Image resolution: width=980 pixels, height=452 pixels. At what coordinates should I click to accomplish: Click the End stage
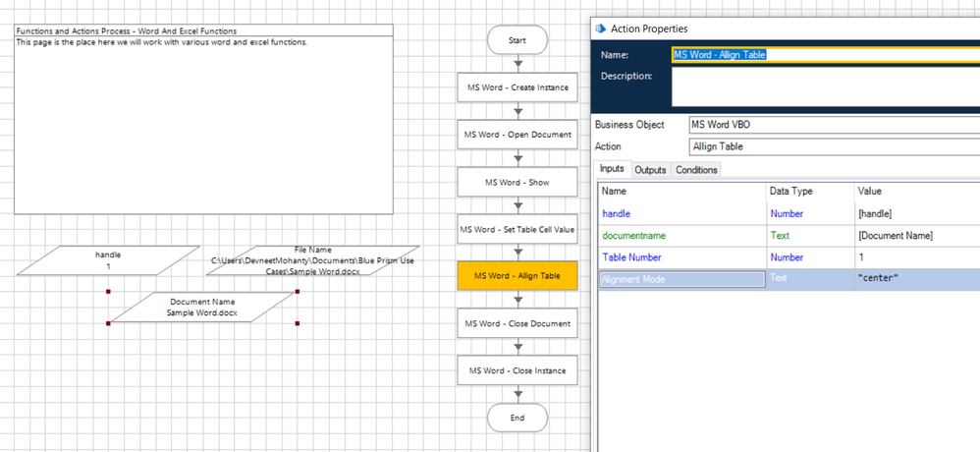(x=517, y=418)
